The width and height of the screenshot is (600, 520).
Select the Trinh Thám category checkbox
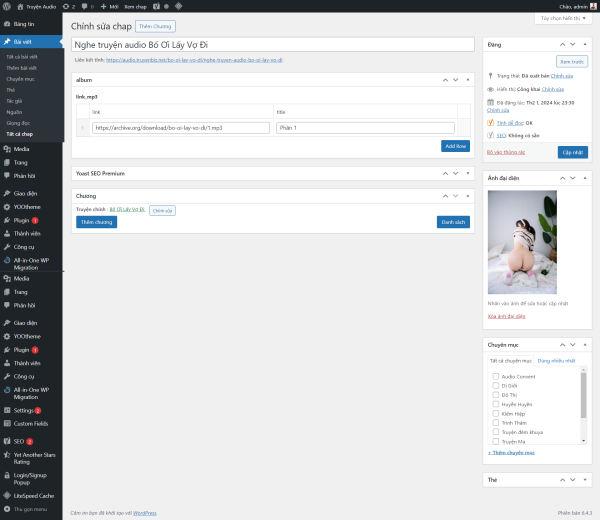click(x=496, y=423)
